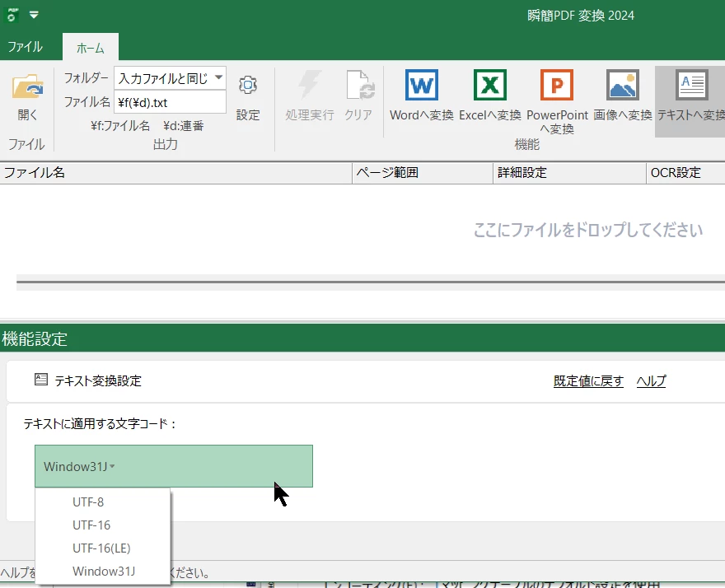Open the 設定 gear settings
The image size is (725, 588).
(248, 96)
